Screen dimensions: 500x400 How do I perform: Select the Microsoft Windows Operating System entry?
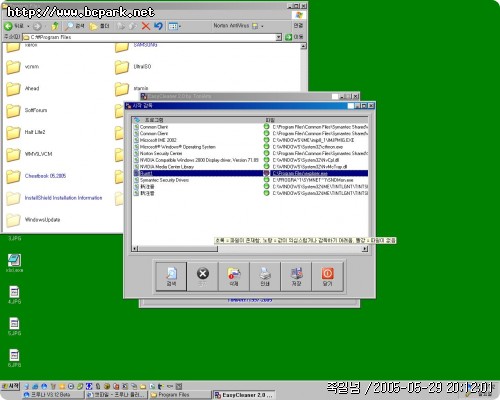[x=251, y=147]
